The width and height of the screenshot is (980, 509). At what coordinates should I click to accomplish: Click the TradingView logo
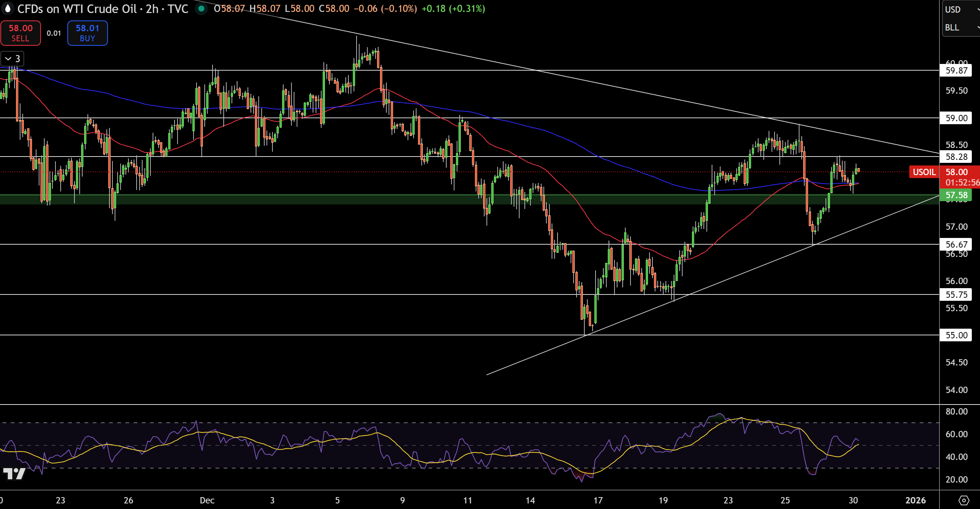pos(14,474)
